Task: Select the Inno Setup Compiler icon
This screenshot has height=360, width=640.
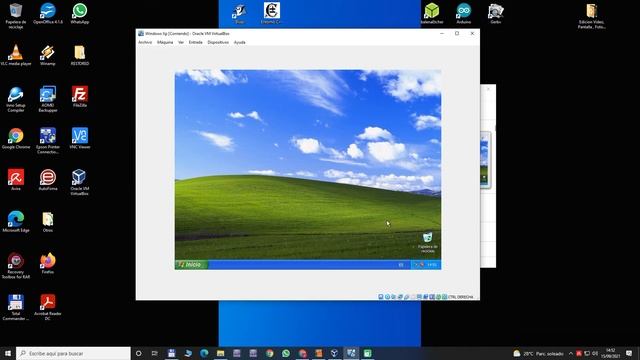Action: (x=16, y=99)
